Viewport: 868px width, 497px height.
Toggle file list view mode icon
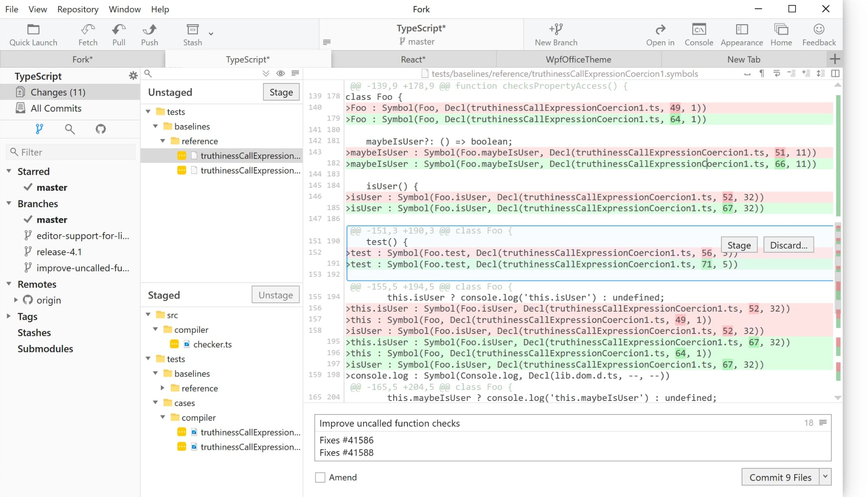[295, 73]
